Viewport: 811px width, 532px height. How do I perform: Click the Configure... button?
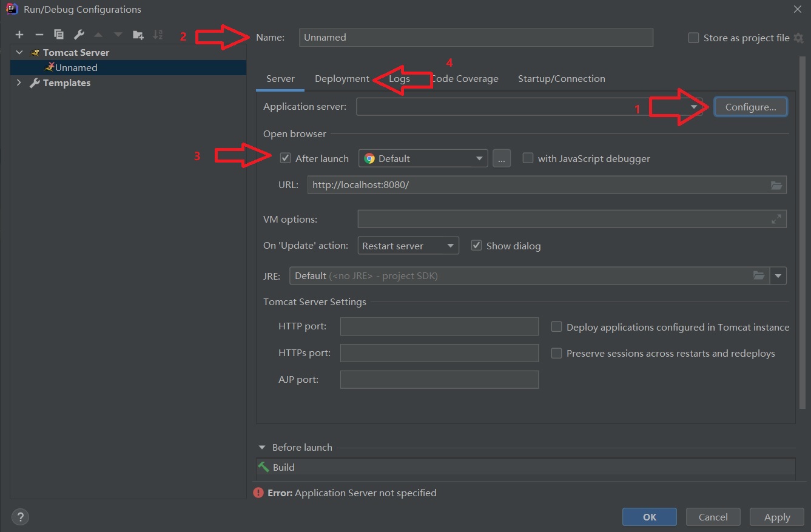pos(750,107)
